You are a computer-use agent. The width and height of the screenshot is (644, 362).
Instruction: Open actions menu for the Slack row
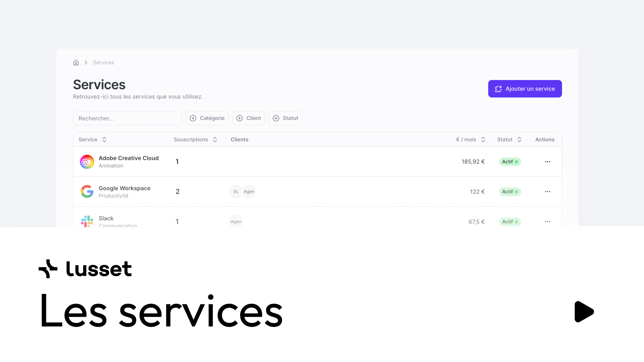tap(547, 221)
